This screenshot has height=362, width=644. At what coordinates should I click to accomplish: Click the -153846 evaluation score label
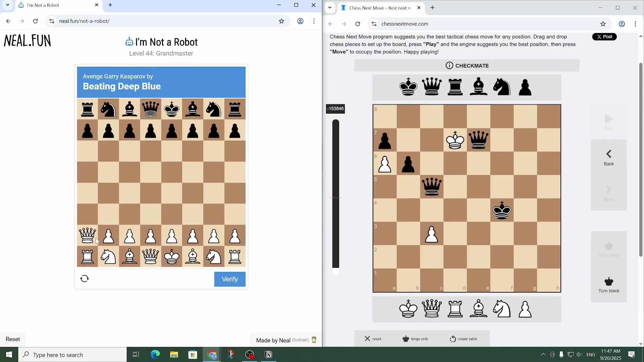pyautogui.click(x=335, y=109)
